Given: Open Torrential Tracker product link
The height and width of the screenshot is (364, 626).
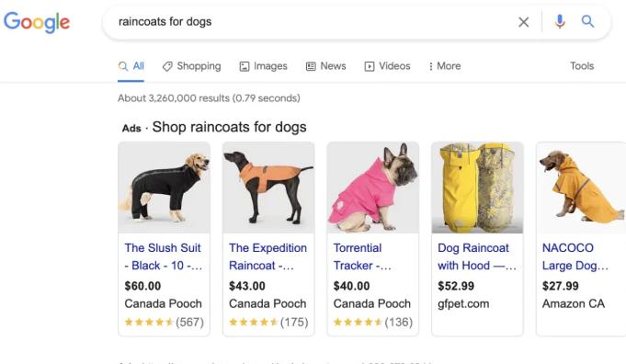Looking at the screenshot, I should 362,256.
